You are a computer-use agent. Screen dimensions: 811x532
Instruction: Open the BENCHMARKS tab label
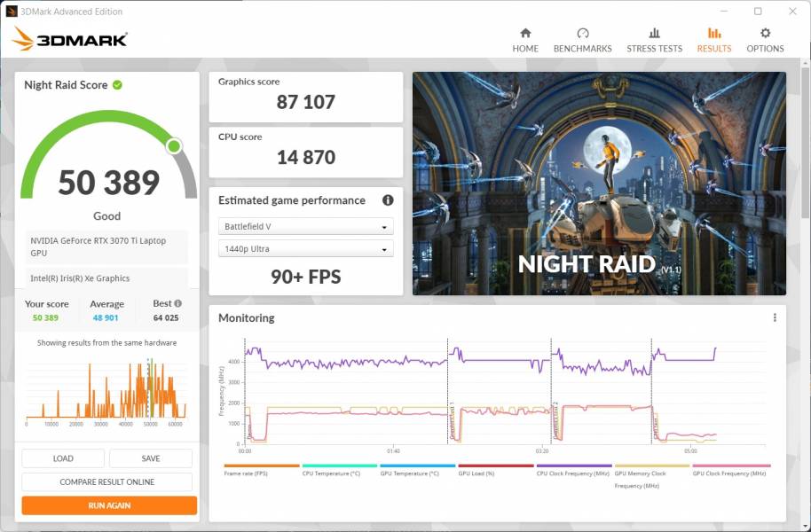pos(583,49)
